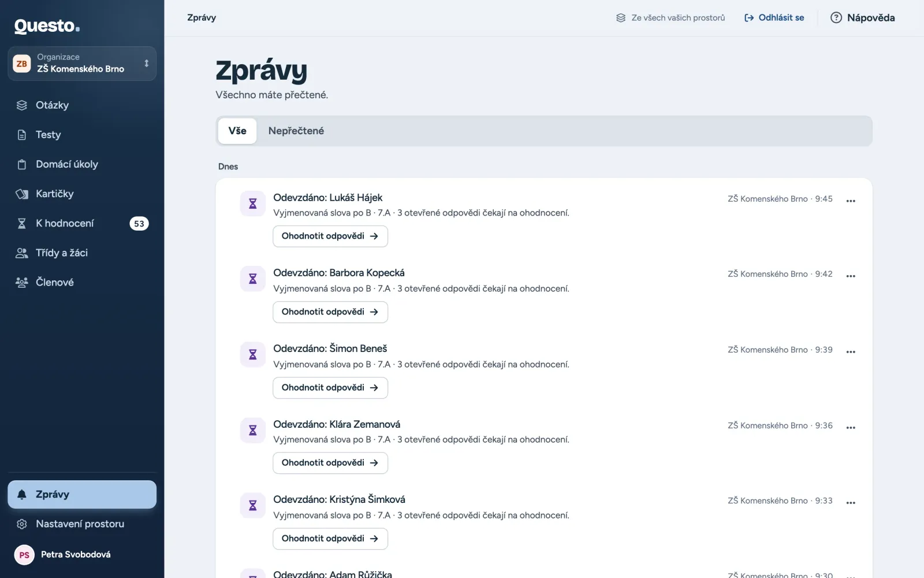Open message Odevzdáno: Barbora Kopecká

[x=339, y=273]
